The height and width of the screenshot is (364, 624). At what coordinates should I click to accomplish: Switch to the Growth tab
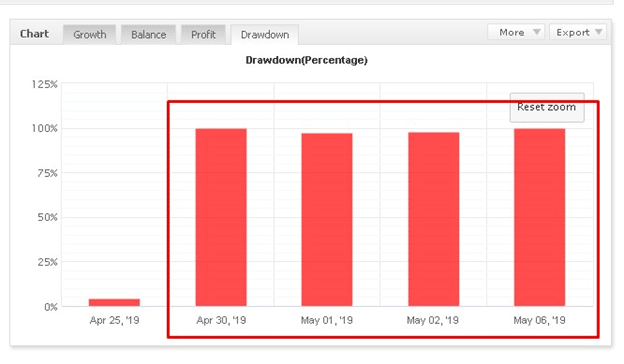(x=90, y=35)
